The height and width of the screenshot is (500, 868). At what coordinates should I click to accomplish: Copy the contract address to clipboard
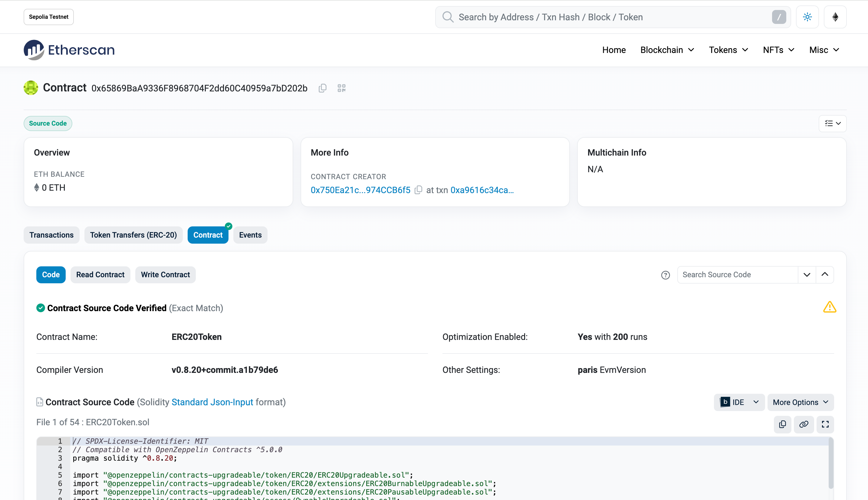(322, 88)
